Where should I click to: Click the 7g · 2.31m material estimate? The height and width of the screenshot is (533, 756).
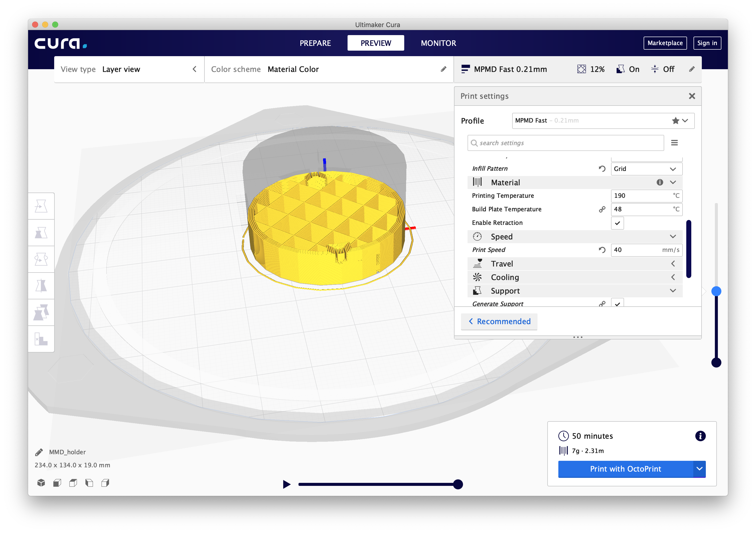pos(588,451)
